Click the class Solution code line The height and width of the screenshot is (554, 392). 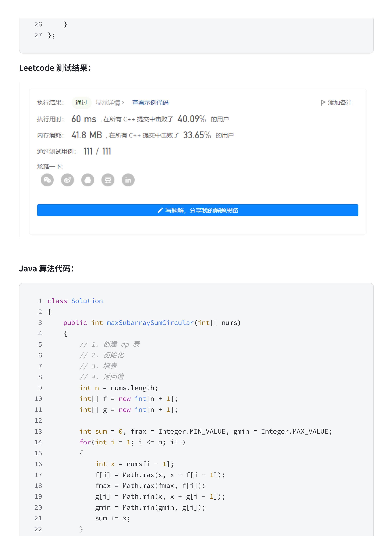(x=75, y=301)
